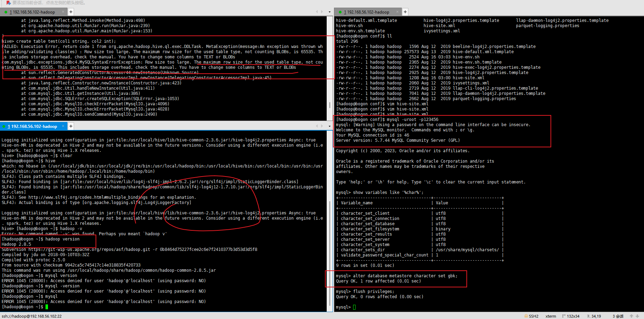
Task: Click the 'show variables like' query line
Action: 380,193
